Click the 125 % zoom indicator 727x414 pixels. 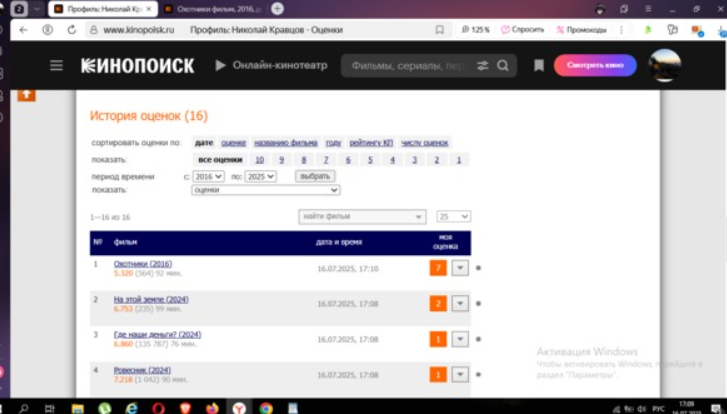tap(476, 30)
